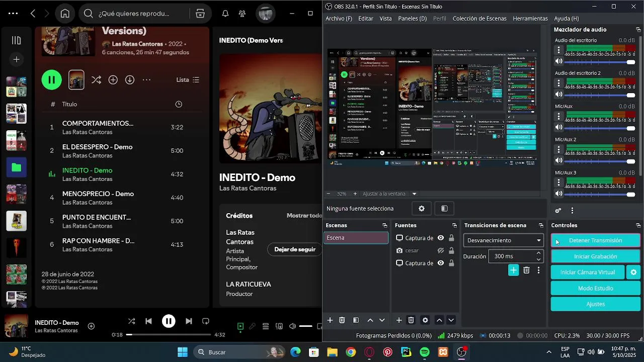Screen dimensions: 644x362
Task: Open virtual camera settings gear
Action: tap(633, 272)
